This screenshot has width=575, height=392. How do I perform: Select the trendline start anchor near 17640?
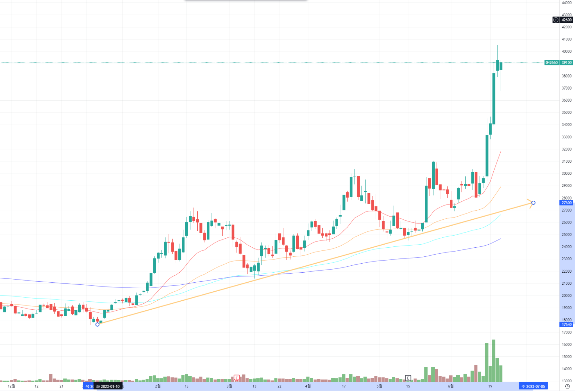97,325
